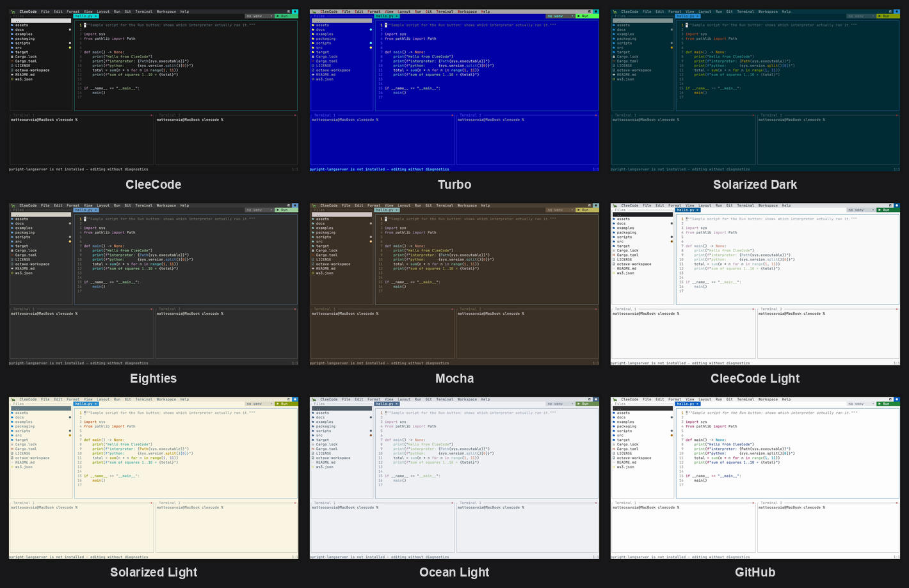Image resolution: width=909 pixels, height=588 pixels.
Task: Select the hello.py tab in the Eighties screenshot
Action: tap(86, 210)
